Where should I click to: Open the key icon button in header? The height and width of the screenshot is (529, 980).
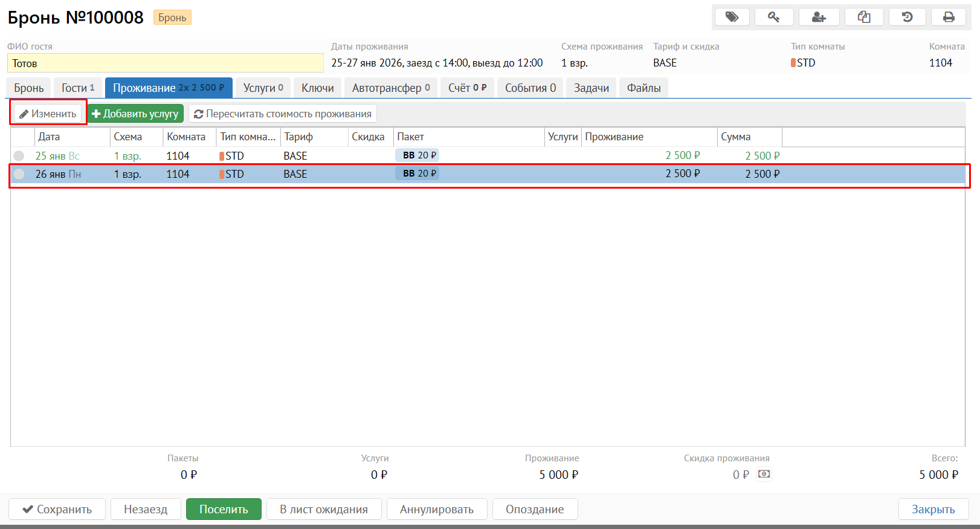pos(774,17)
